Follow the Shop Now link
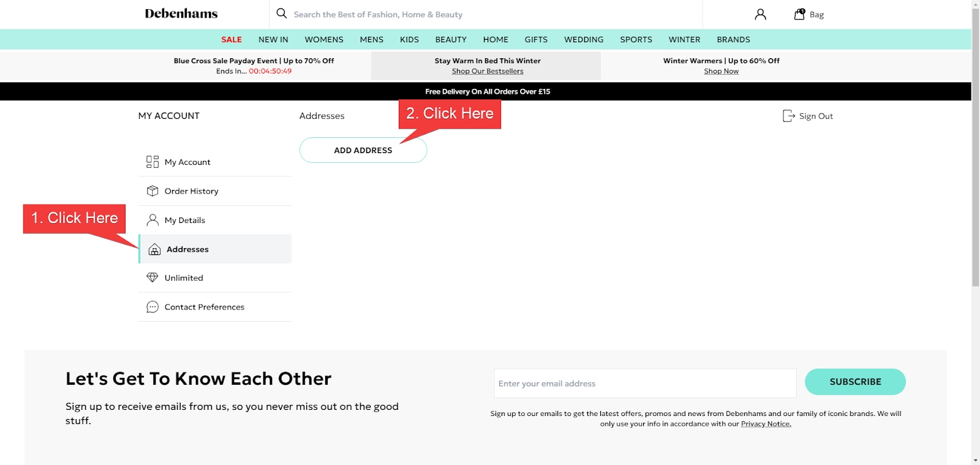Viewport: 980px width, 465px height. pos(722,71)
